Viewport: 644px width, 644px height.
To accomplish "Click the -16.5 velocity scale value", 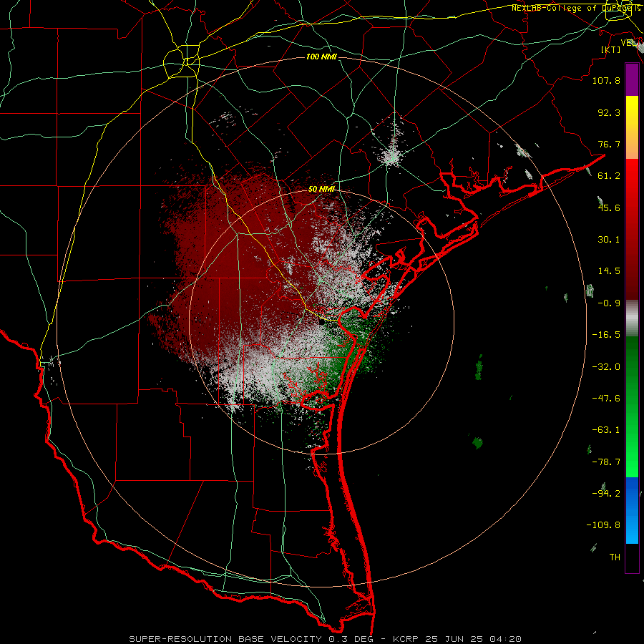I will pyautogui.click(x=606, y=335).
